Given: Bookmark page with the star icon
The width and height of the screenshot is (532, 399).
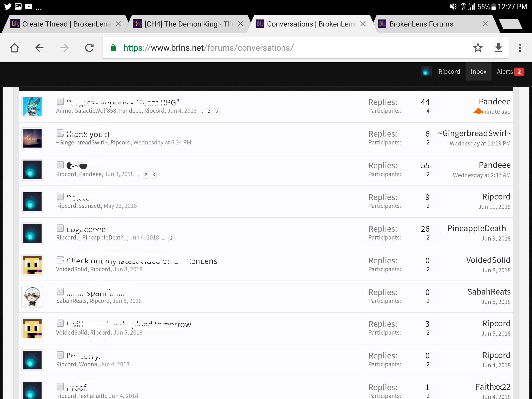Looking at the screenshot, I should click(478, 48).
